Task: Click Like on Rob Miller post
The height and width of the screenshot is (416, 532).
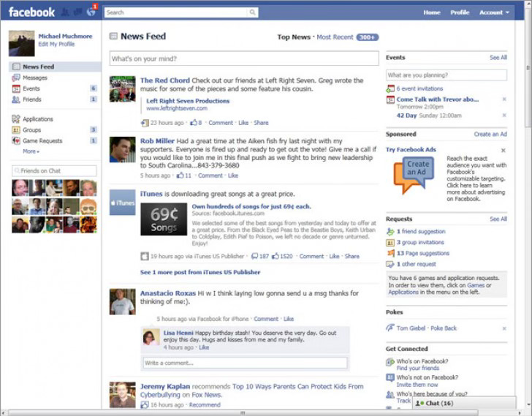Action: pyautogui.click(x=232, y=175)
